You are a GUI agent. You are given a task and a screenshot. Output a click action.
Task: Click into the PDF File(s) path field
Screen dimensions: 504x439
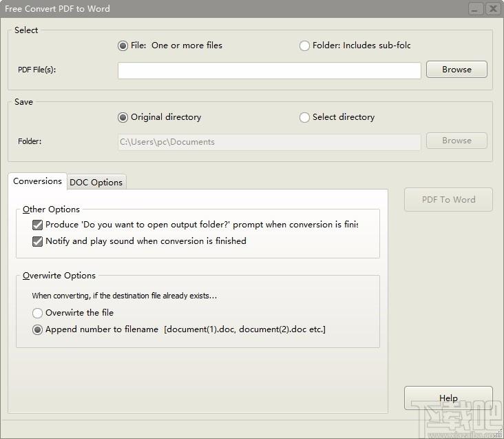click(269, 70)
